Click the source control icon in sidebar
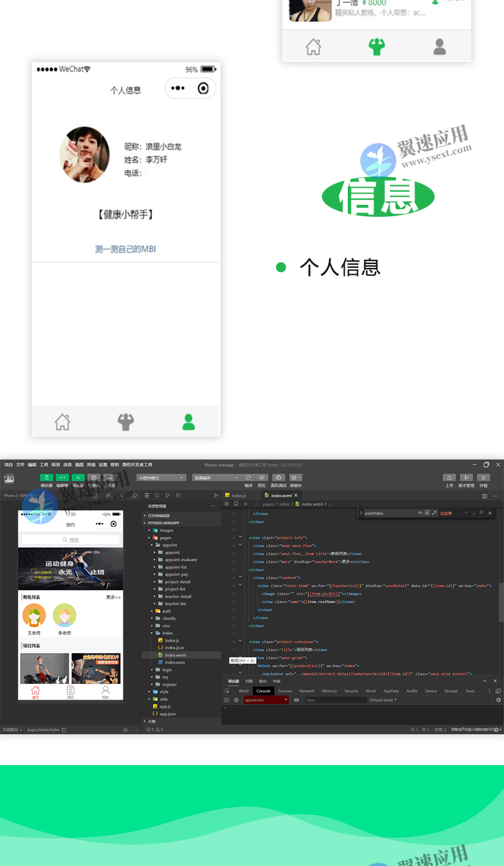 click(168, 496)
